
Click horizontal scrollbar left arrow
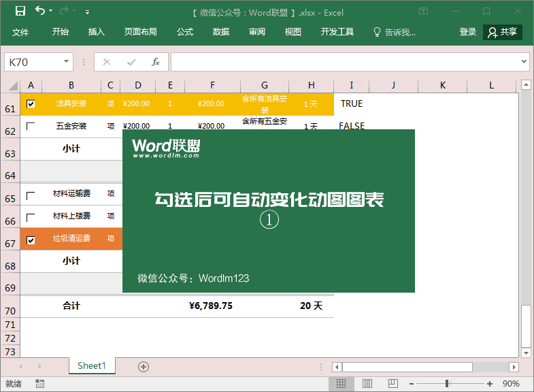click(x=337, y=367)
